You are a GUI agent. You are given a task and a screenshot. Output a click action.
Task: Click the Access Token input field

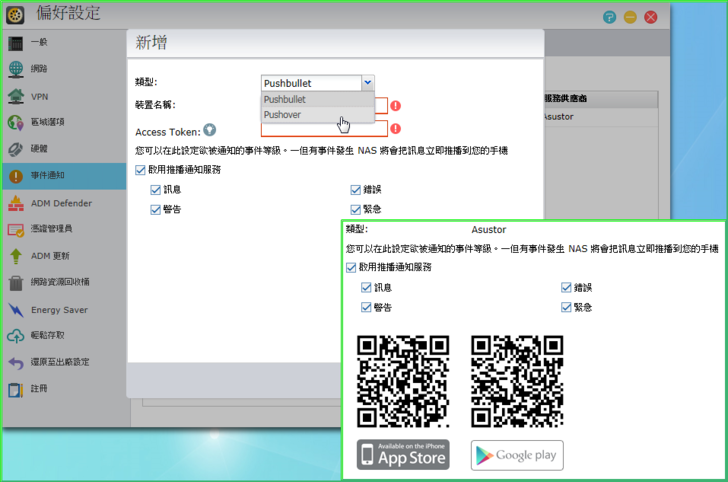[324, 129]
